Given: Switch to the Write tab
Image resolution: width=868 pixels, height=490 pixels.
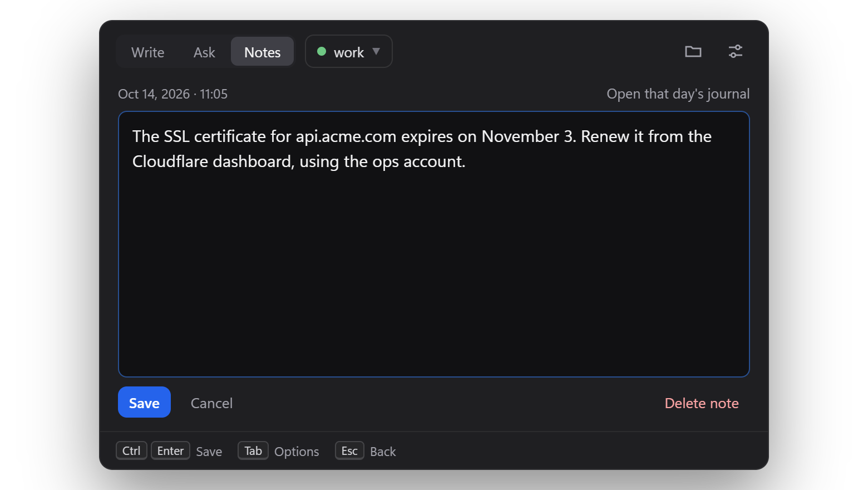Looking at the screenshot, I should (148, 52).
